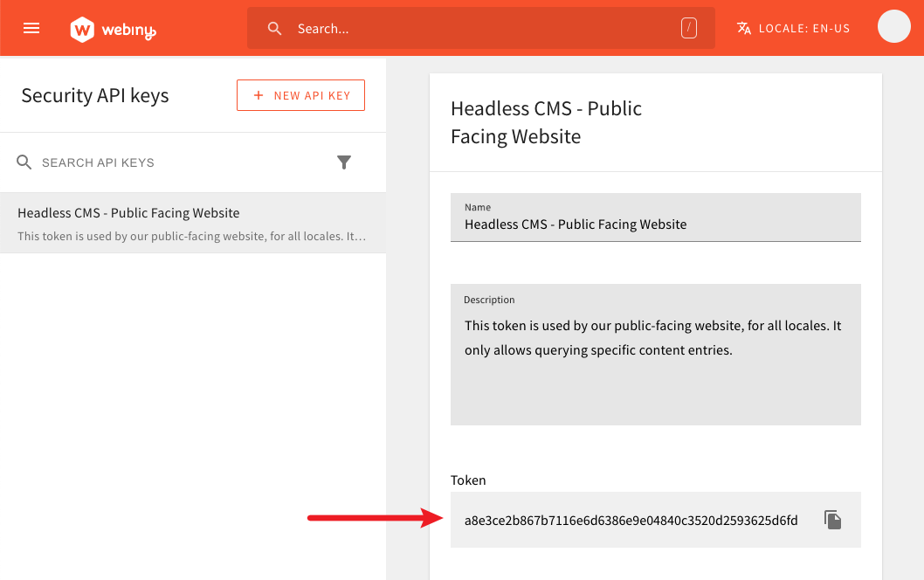Click the magnifier icon in top search bar

point(274,29)
